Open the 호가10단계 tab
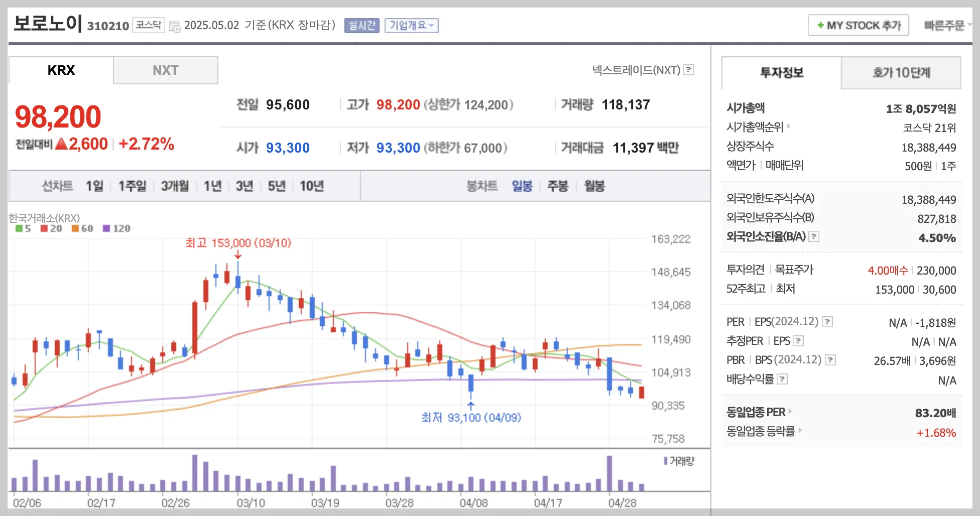The image size is (980, 516). click(x=901, y=73)
